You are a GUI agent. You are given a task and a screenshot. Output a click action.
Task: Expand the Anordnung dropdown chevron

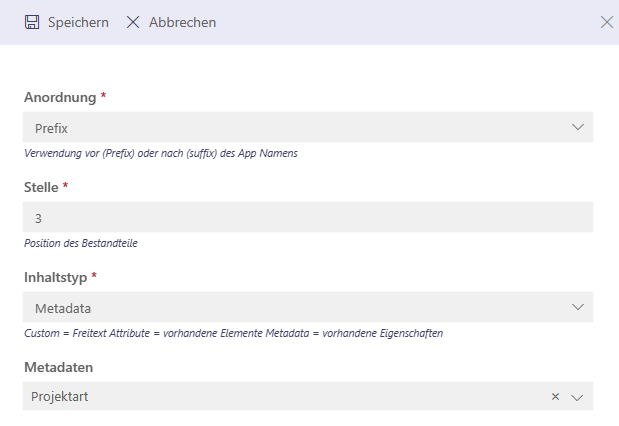click(578, 127)
